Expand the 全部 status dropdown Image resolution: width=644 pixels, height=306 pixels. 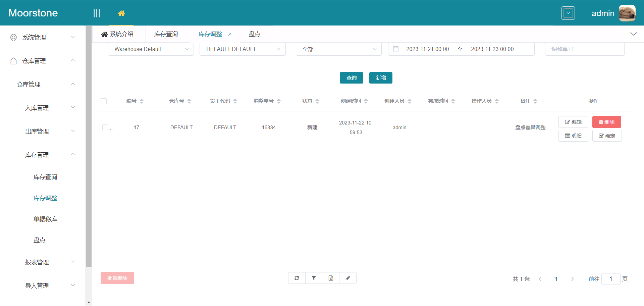(338, 49)
